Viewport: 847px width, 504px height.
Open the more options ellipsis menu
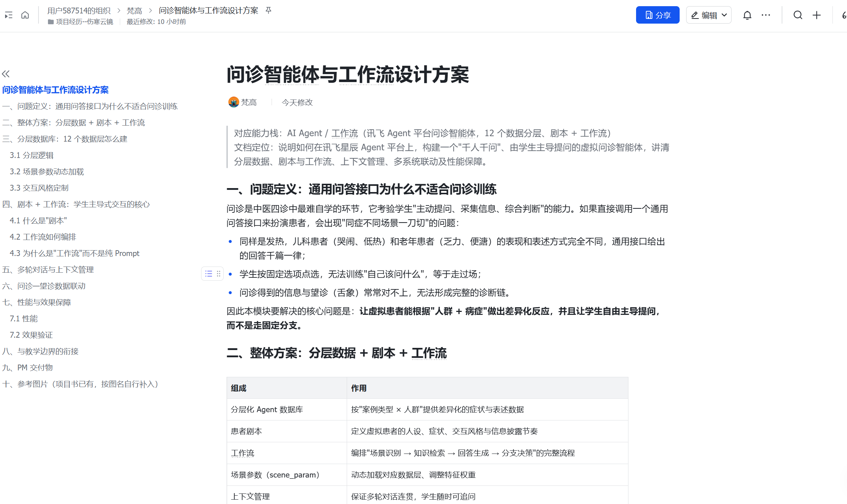(766, 15)
